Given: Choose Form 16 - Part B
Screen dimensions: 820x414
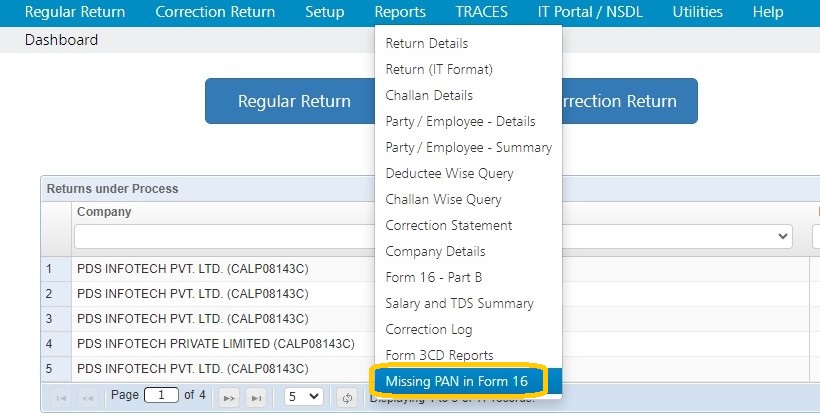Looking at the screenshot, I should [434, 278].
